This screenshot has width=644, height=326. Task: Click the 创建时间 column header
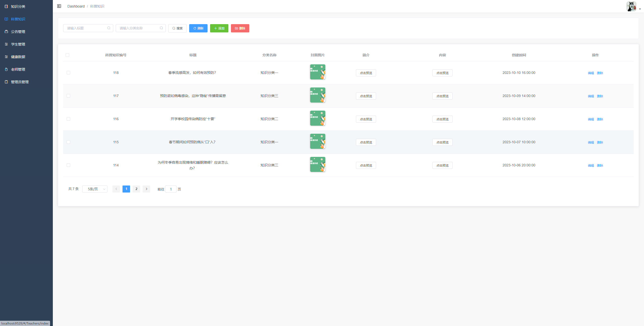point(519,55)
